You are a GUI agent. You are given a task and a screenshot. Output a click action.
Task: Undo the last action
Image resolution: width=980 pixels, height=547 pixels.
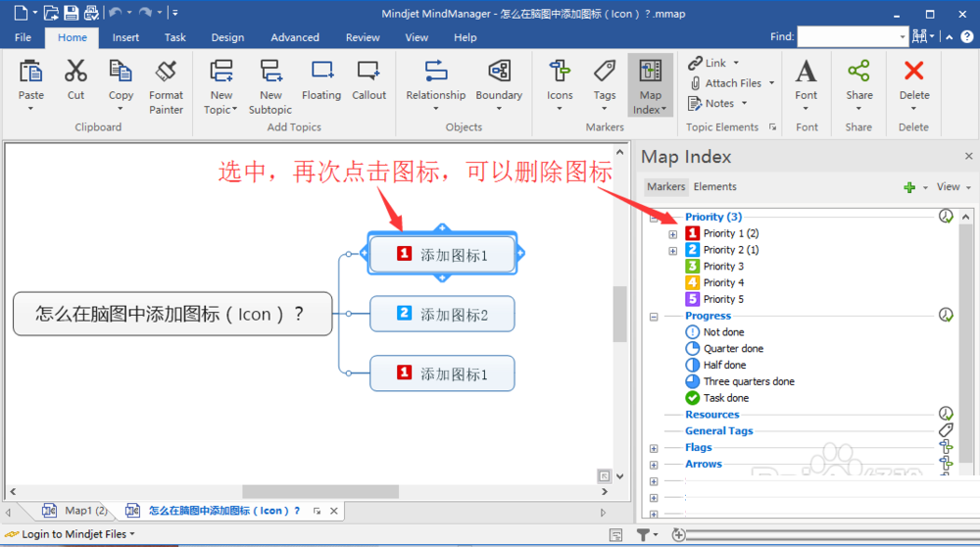(x=115, y=13)
